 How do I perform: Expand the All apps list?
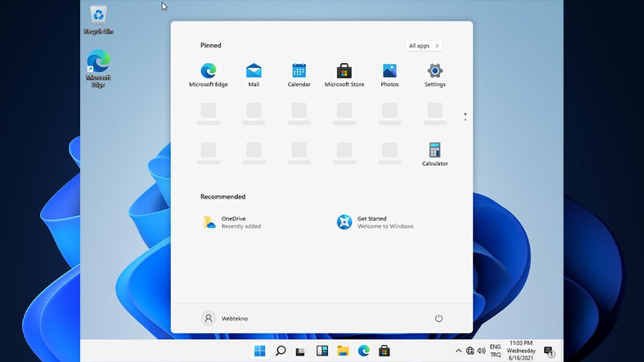click(423, 46)
